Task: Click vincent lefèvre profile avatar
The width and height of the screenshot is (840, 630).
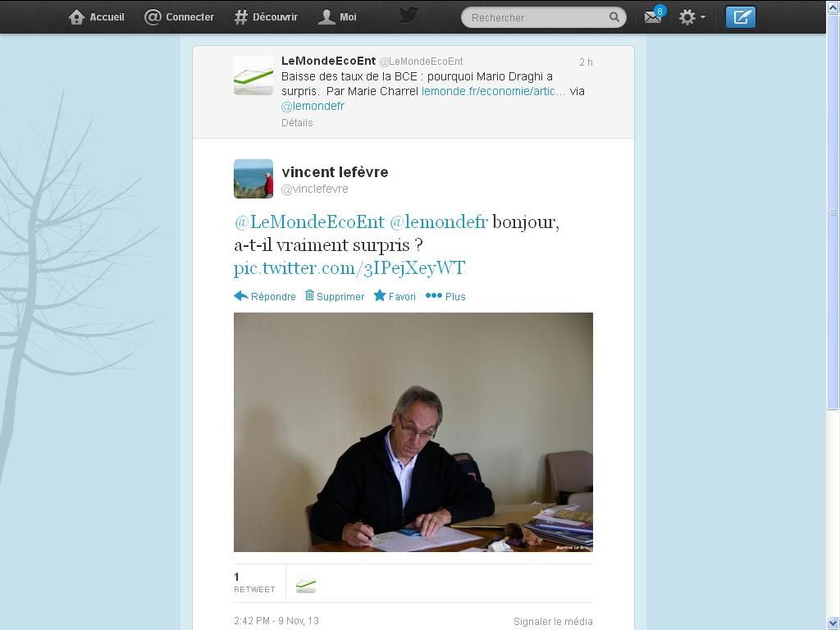Action: pyautogui.click(x=253, y=178)
